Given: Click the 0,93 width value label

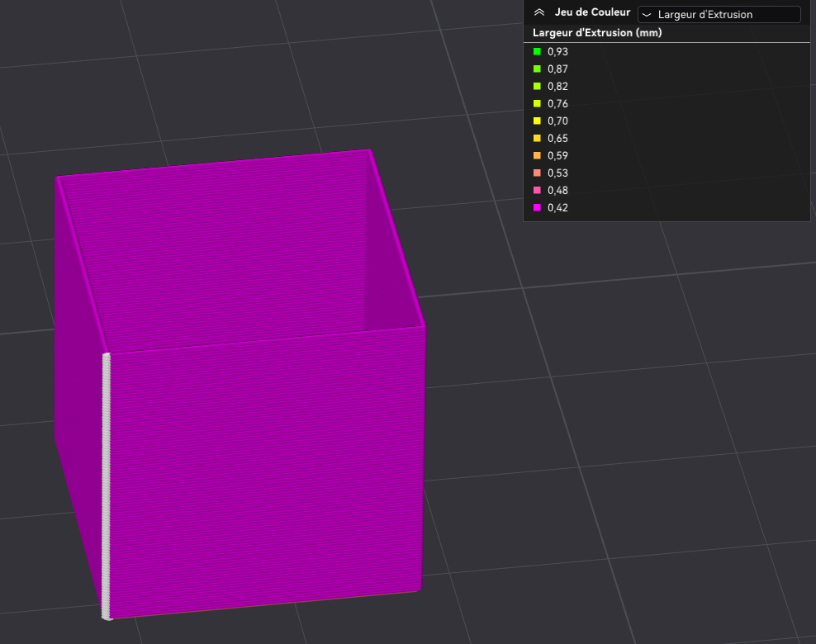Looking at the screenshot, I should coord(557,51).
